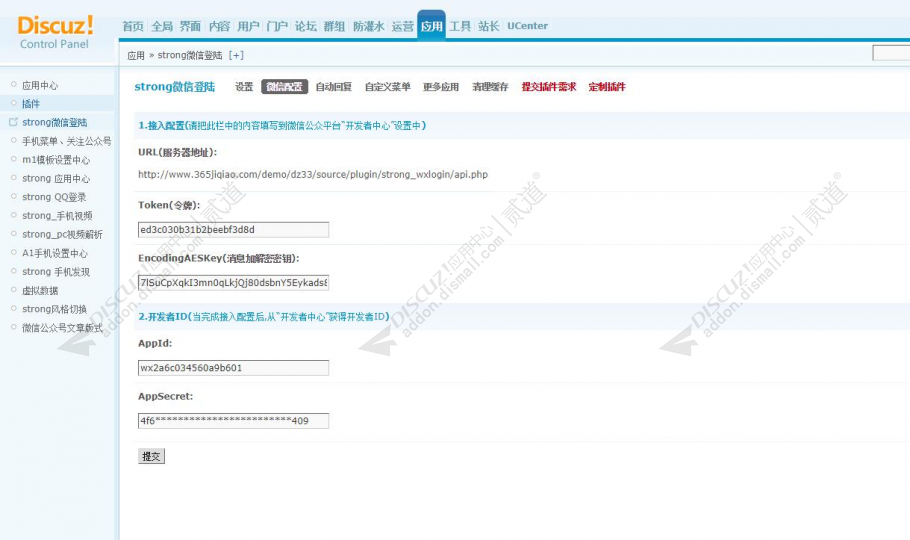The height and width of the screenshot is (540, 910).
Task: Focus the search box at top right
Action: (891, 53)
